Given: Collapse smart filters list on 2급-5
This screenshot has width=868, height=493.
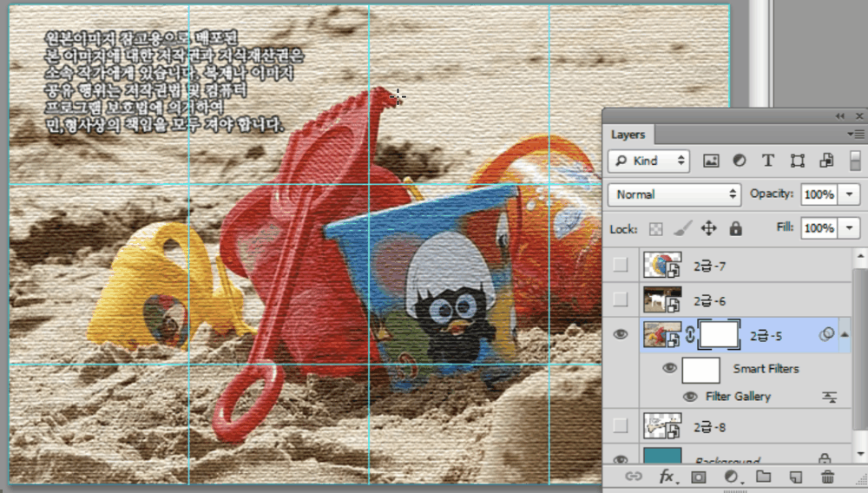Looking at the screenshot, I should pyautogui.click(x=845, y=334).
